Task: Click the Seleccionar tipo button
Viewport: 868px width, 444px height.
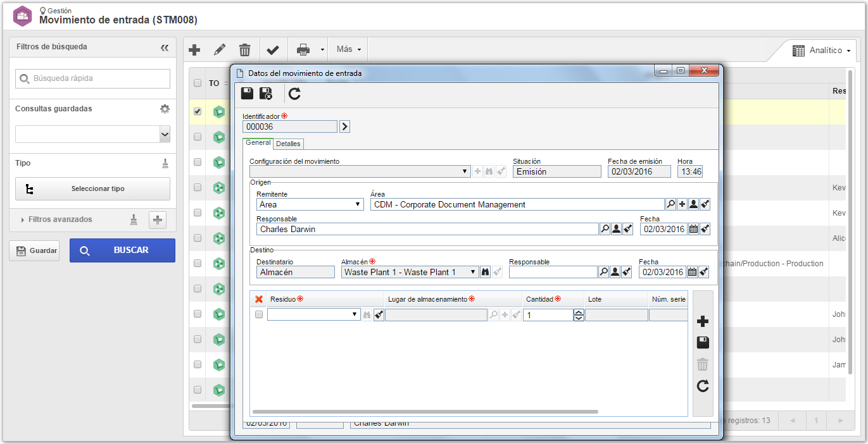Action: 92,189
